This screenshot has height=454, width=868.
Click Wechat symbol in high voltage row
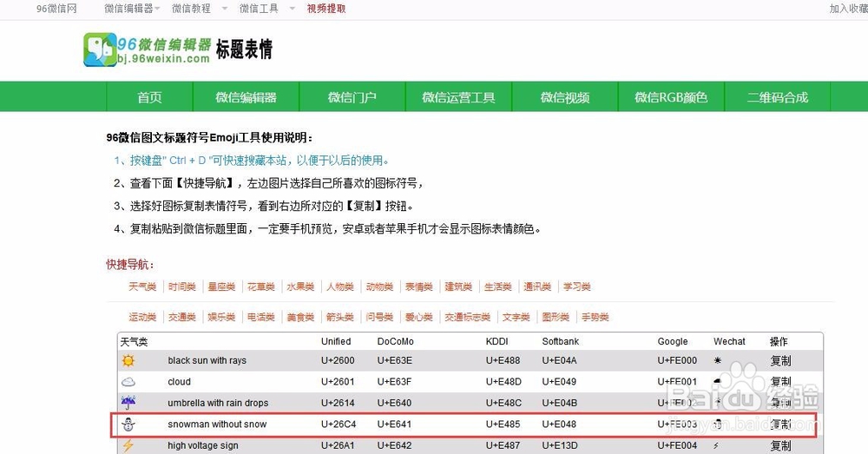click(716, 445)
